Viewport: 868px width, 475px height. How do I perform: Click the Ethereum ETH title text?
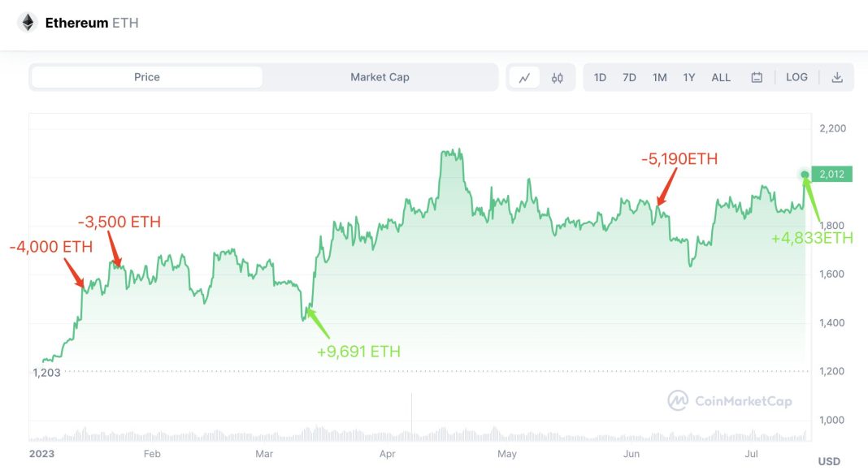[x=92, y=23]
